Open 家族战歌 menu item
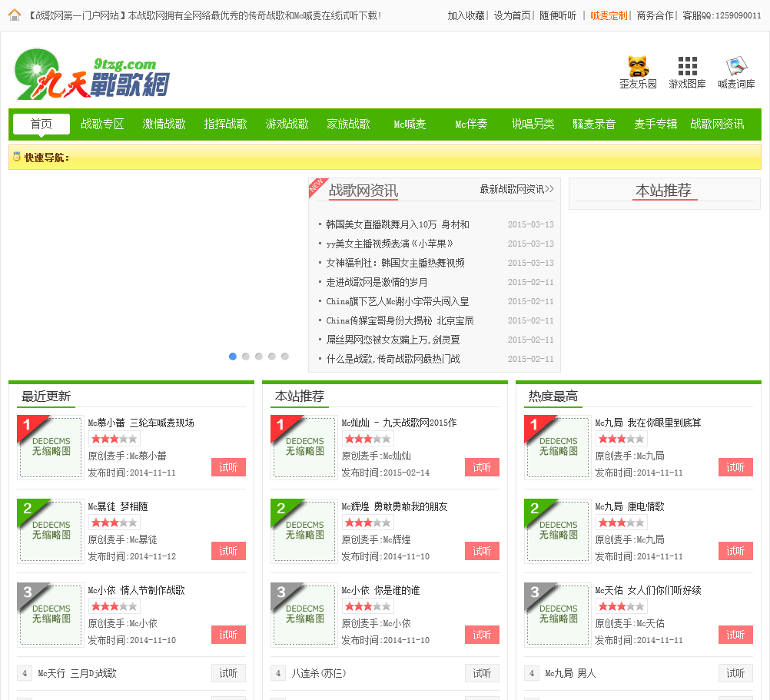This screenshot has width=770, height=700. pos(348,124)
